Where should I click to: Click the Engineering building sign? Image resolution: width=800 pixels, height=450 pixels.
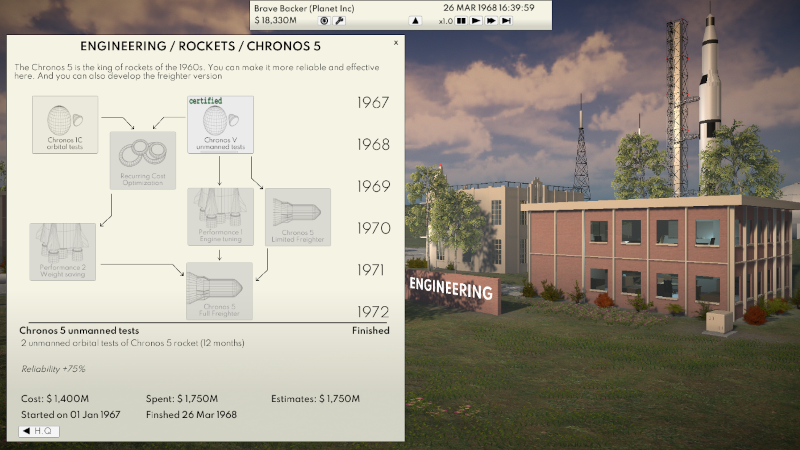click(x=450, y=291)
